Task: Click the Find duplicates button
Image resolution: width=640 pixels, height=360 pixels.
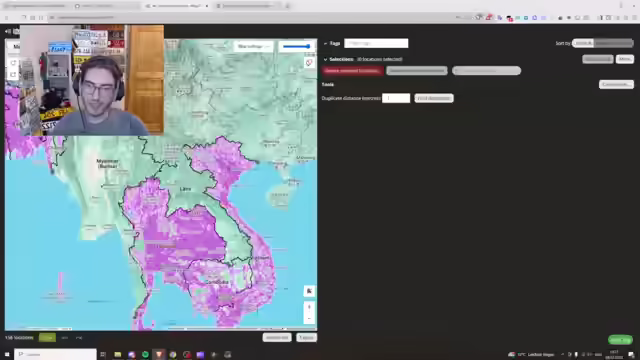Action: [433, 98]
